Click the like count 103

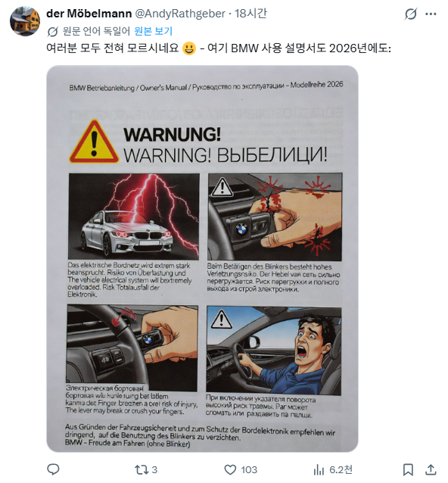click(x=249, y=470)
